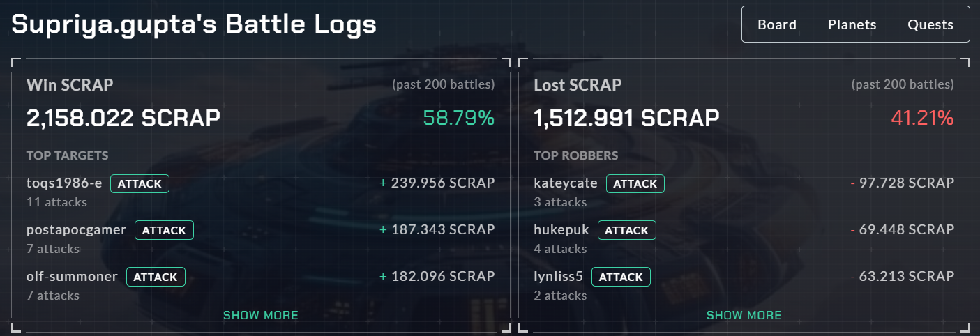This screenshot has height=336, width=980.
Task: Select the postapocgamer player name
Action: (x=77, y=229)
